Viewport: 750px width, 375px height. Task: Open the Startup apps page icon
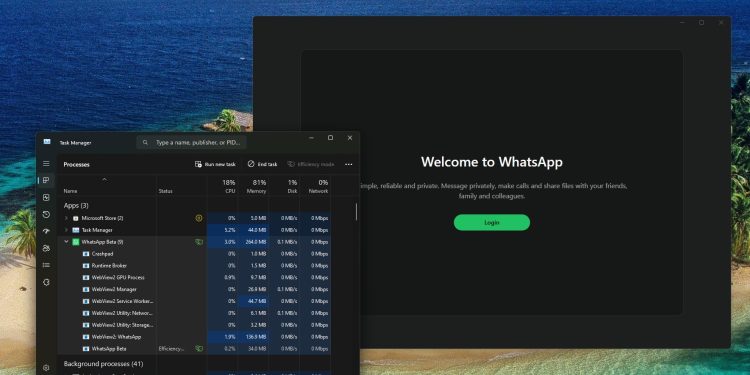46,231
